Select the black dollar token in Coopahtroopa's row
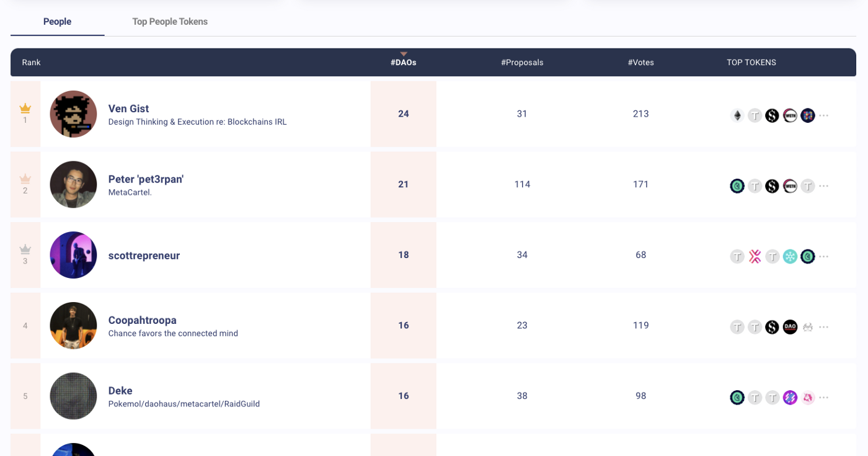868x456 pixels. (x=772, y=327)
